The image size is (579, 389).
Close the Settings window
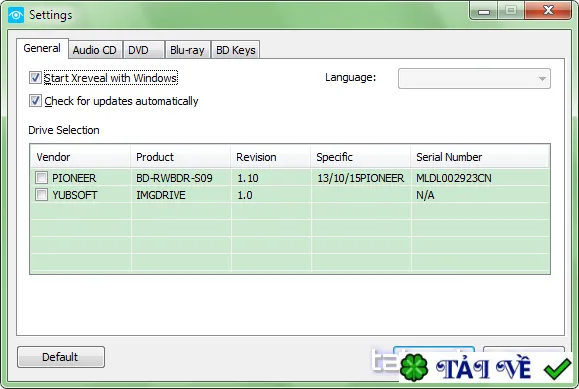548,10
